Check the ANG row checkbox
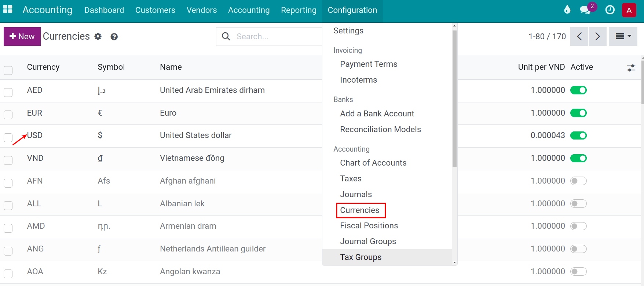 pyautogui.click(x=8, y=251)
